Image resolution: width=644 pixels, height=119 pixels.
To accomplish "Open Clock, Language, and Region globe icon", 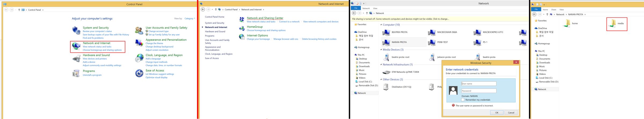I will (x=139, y=58).
